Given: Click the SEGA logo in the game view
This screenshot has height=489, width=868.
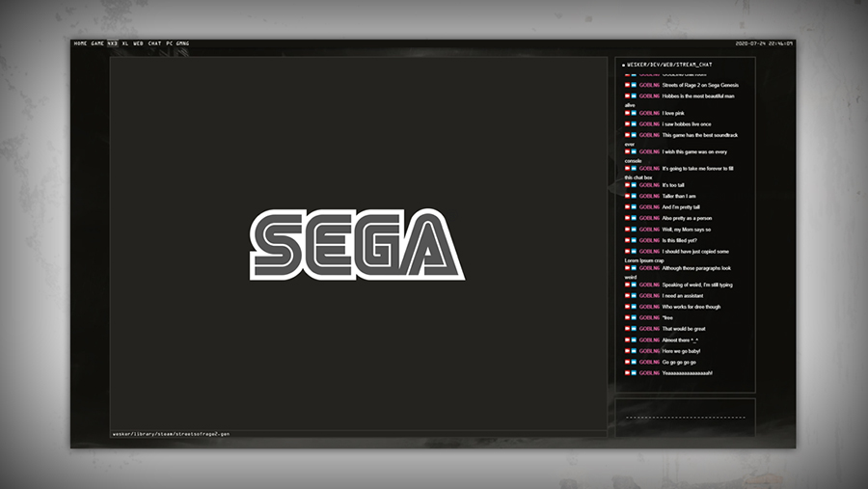Looking at the screenshot, I should click(357, 244).
